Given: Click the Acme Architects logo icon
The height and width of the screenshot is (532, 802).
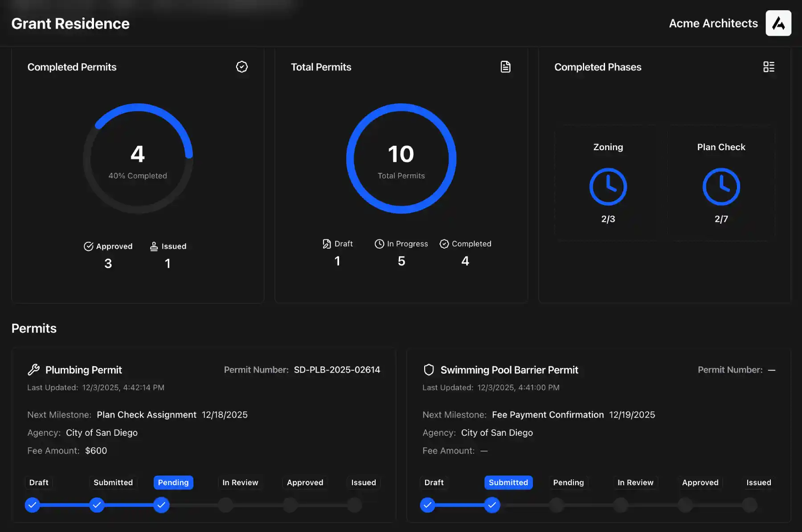Looking at the screenshot, I should click(x=778, y=23).
